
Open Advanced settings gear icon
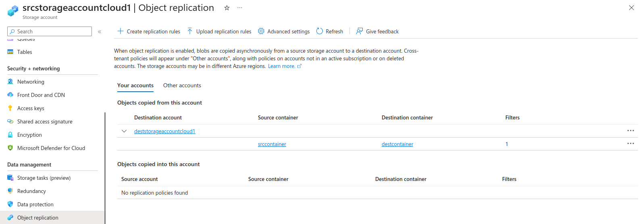pos(261,31)
